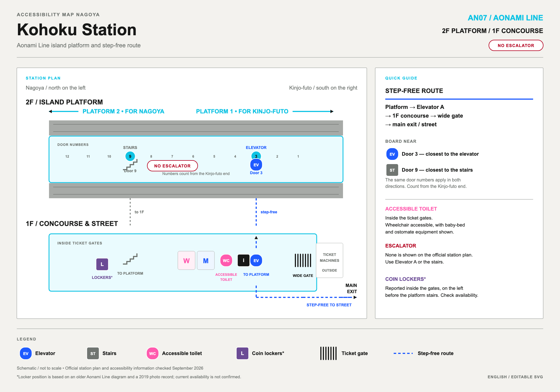Click the Coin lockers L legend icon
Viewport: 560px width, 392px height.
[x=242, y=353]
